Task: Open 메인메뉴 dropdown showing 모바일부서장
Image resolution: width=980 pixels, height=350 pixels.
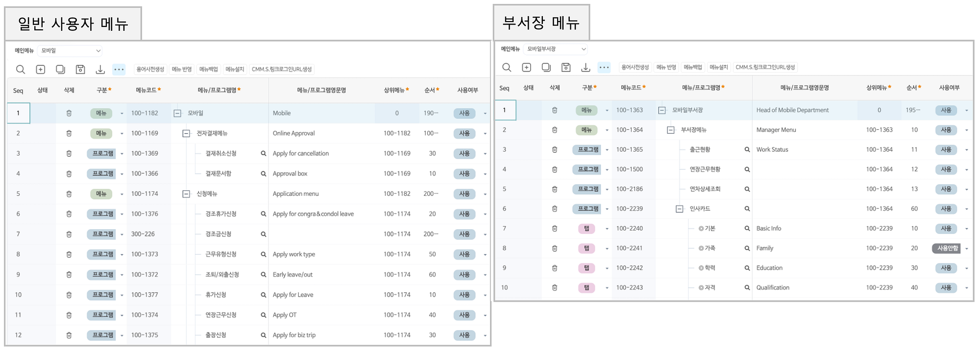Action: pos(556,49)
